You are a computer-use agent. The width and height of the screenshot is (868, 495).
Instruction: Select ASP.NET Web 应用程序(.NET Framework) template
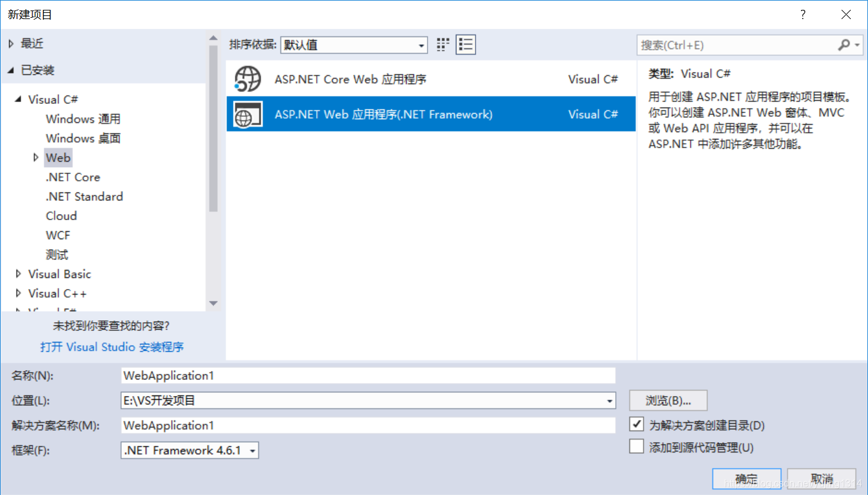tap(431, 114)
